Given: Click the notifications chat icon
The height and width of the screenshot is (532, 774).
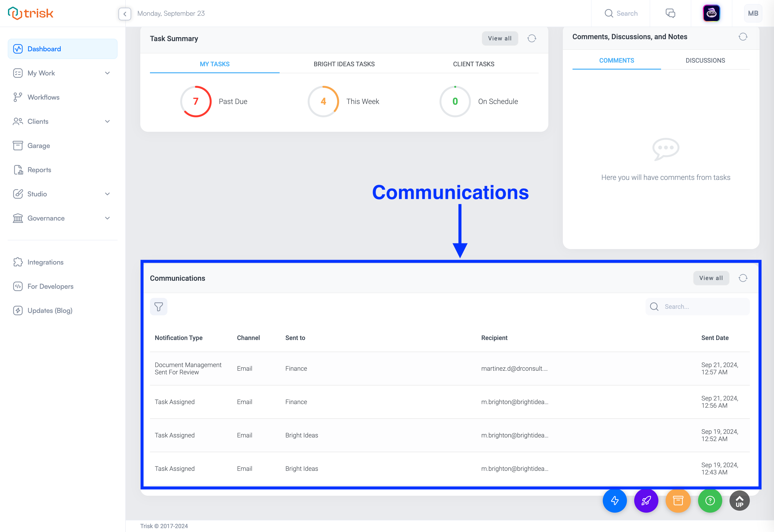Looking at the screenshot, I should [670, 13].
